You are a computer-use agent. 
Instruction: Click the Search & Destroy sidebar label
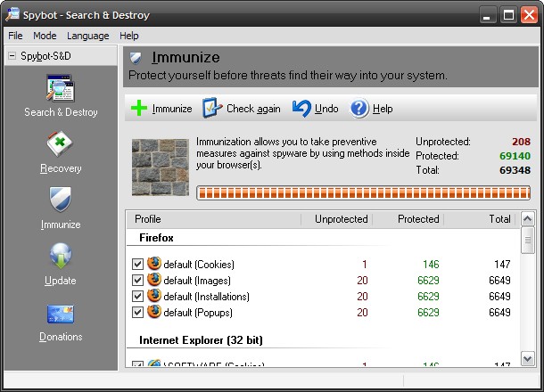coord(61,112)
